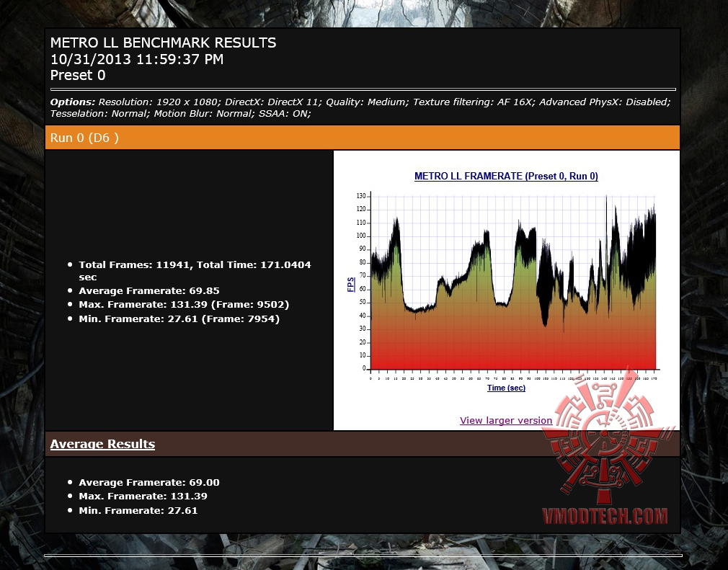Click Total Frames: 11941 entry
This screenshot has height=570, width=728.
point(195,271)
